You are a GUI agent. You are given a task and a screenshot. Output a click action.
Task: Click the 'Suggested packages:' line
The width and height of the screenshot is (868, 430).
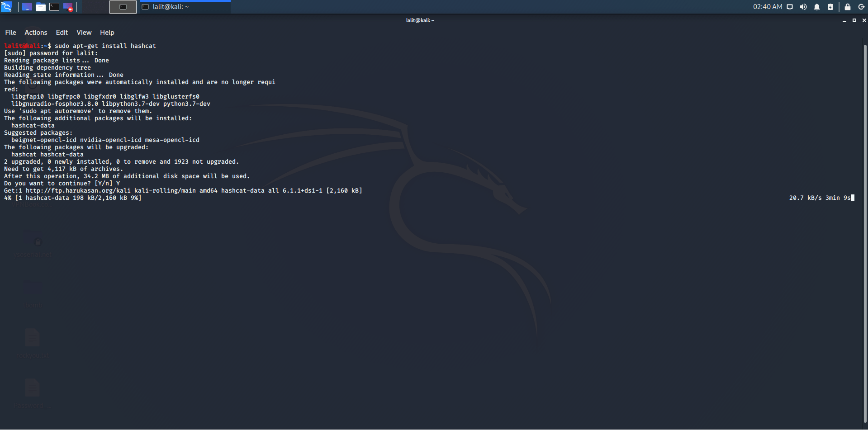(x=38, y=133)
